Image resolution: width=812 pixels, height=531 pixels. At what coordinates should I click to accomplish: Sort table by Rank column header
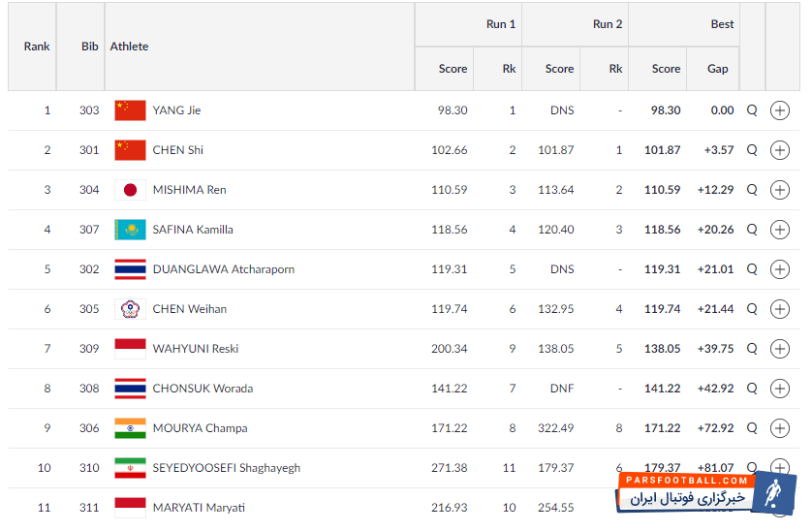[x=37, y=47]
